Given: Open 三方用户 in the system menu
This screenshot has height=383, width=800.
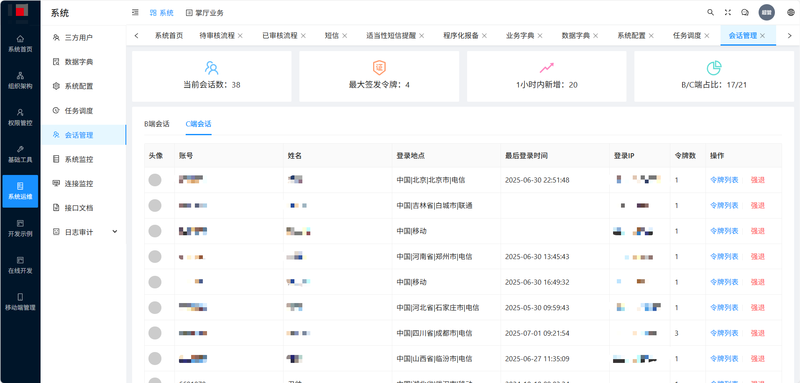Looking at the screenshot, I should tap(84, 38).
